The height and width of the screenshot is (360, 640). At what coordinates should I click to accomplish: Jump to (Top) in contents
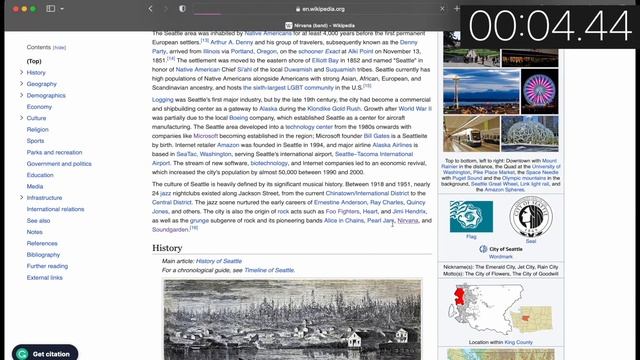34,61
